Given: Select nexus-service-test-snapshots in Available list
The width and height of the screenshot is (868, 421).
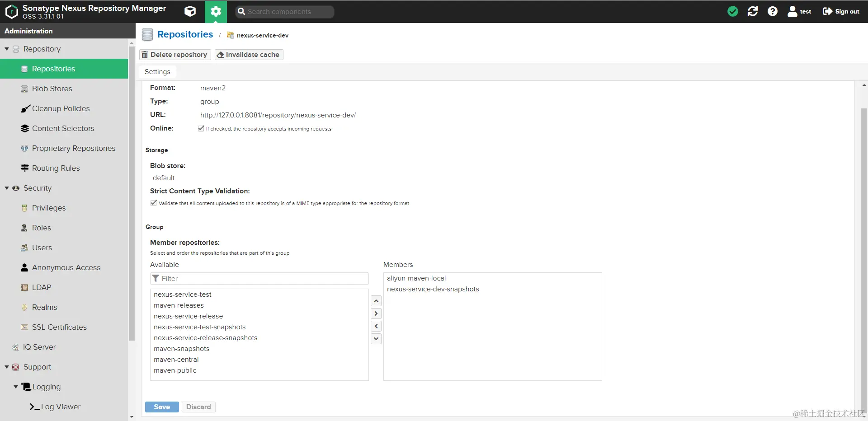Looking at the screenshot, I should pos(259,327).
